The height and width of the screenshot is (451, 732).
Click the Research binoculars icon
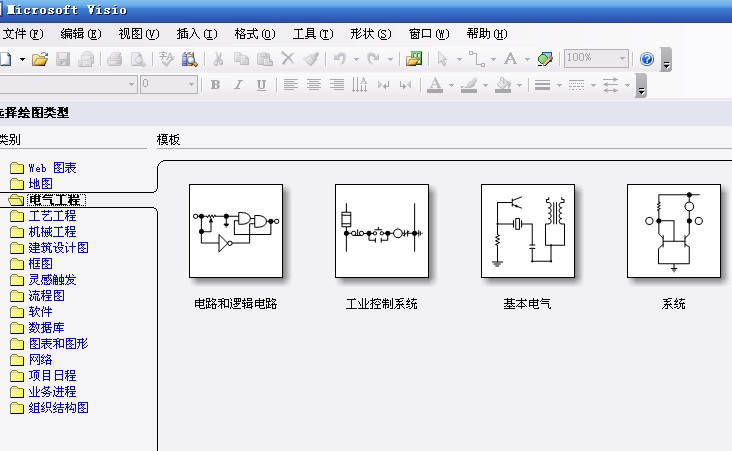click(190, 59)
